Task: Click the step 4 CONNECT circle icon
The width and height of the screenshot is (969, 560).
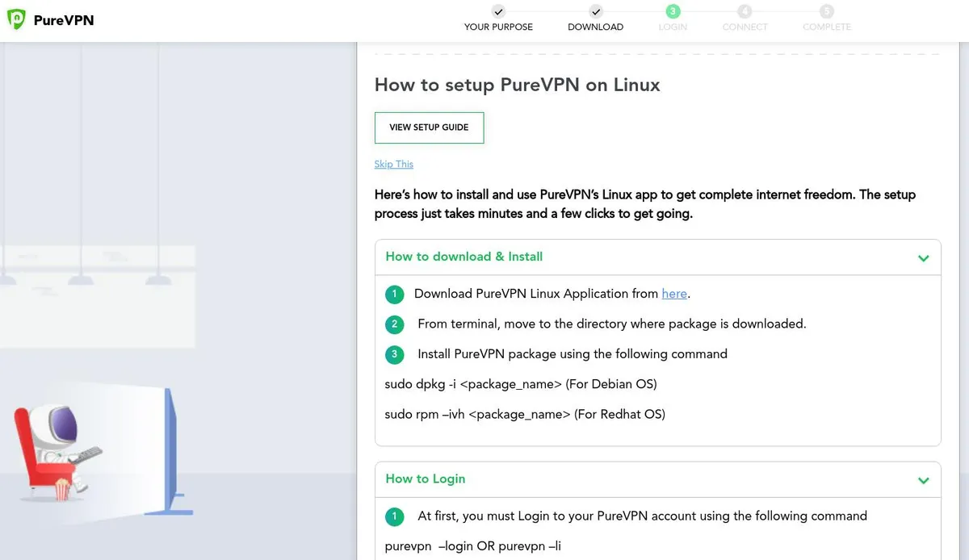Action: tap(745, 11)
